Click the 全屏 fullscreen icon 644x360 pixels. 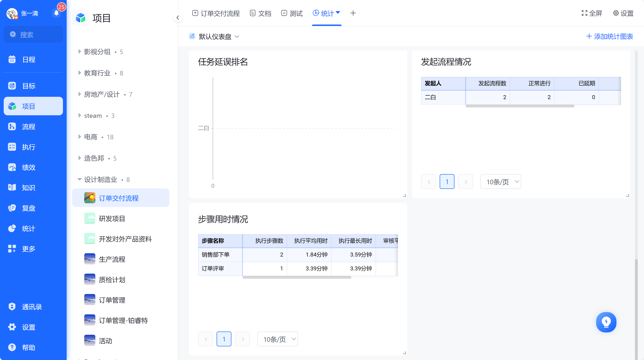pos(584,13)
